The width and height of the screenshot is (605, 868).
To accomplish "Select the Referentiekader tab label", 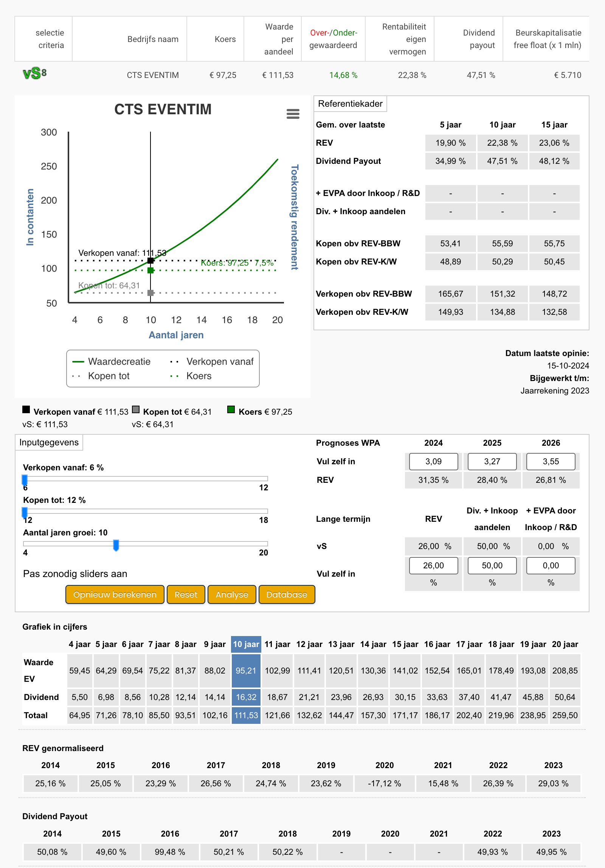I will [x=350, y=104].
